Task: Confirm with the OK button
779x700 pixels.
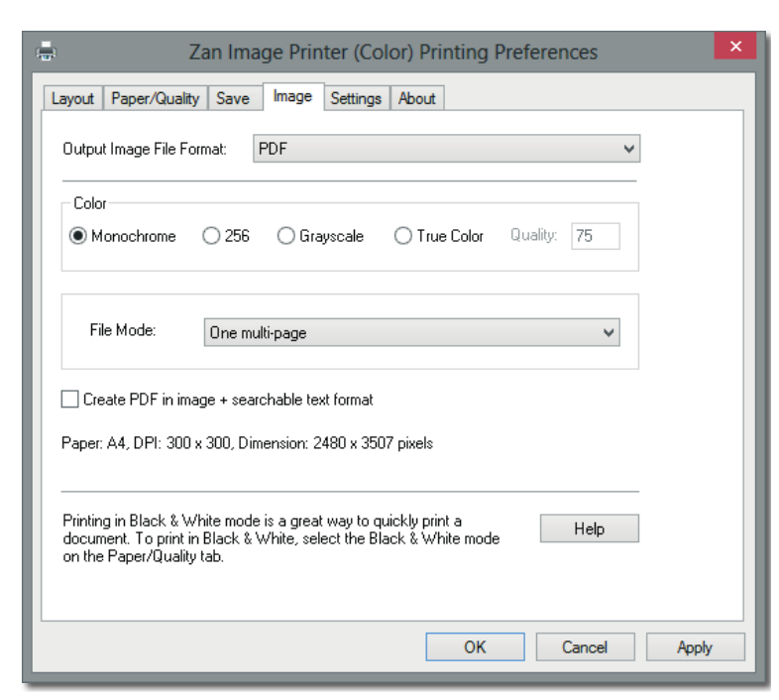Action: [475, 646]
